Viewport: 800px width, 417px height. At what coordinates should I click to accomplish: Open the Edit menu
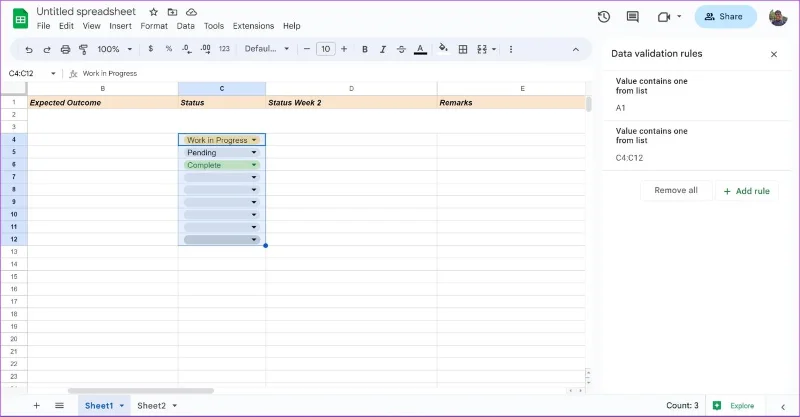point(66,26)
